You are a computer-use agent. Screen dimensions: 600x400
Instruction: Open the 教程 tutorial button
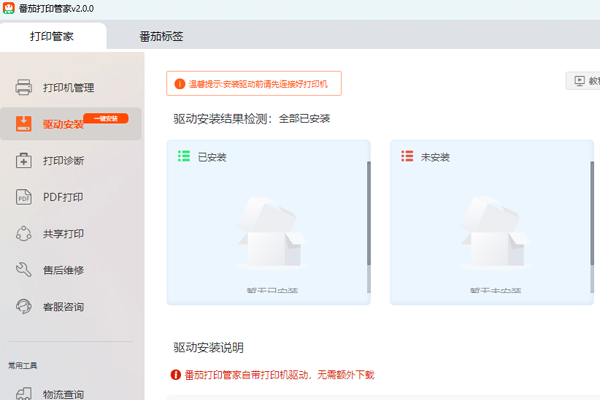[584, 81]
